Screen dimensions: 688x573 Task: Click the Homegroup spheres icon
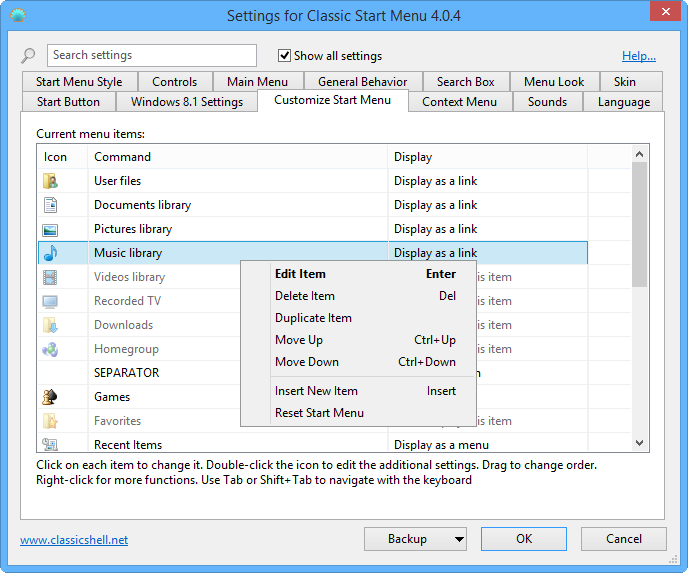(x=50, y=349)
